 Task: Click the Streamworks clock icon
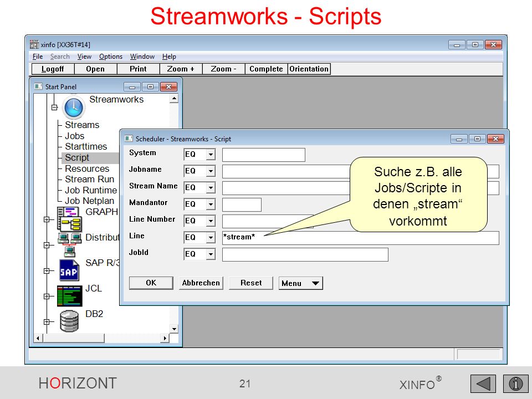[x=74, y=107]
